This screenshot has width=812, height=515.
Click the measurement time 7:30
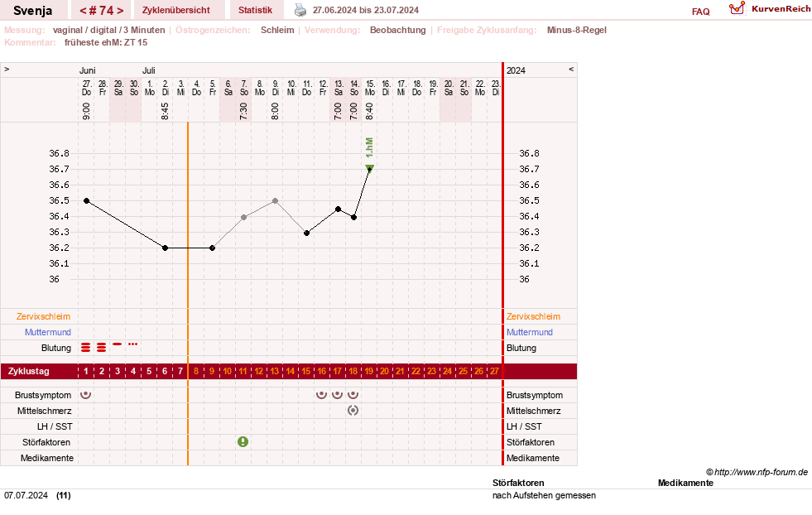244,111
